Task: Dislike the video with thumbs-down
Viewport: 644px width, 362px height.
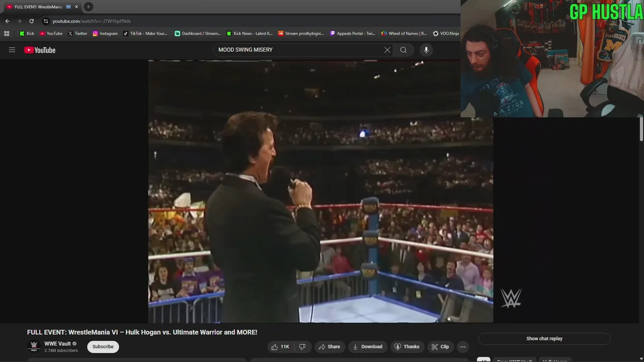Action: (x=302, y=347)
